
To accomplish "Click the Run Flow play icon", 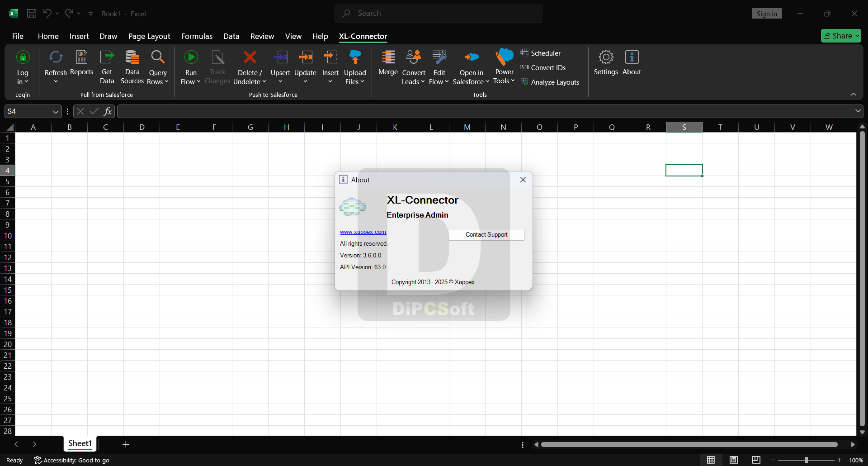I will (191, 57).
